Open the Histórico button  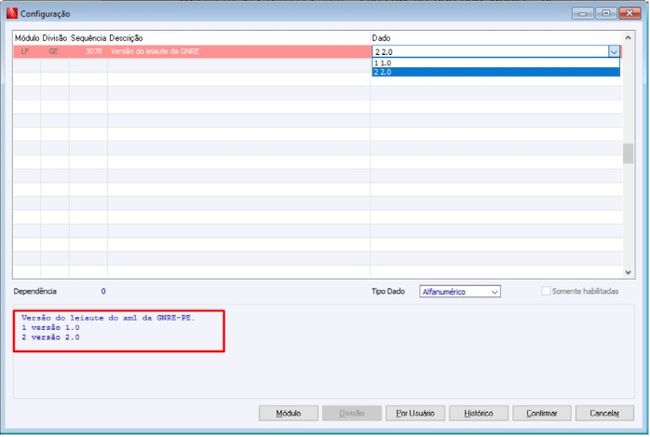[x=478, y=413]
